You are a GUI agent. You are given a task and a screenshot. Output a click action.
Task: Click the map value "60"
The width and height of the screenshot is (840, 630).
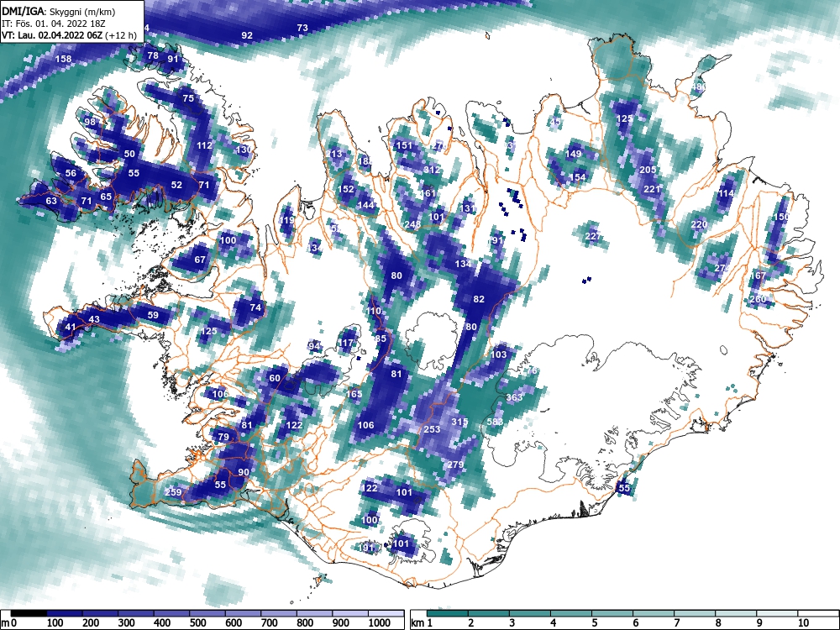click(x=275, y=378)
